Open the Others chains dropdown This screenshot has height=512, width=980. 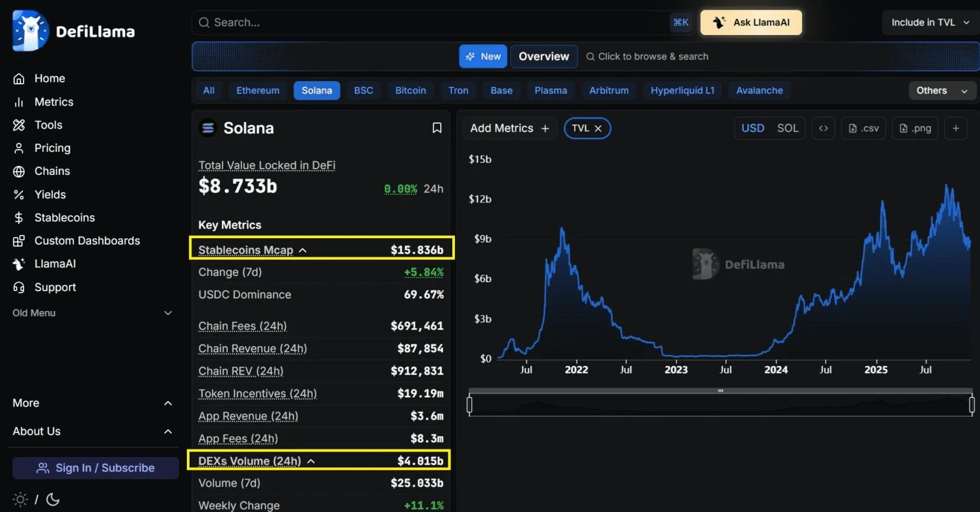pyautogui.click(x=942, y=91)
